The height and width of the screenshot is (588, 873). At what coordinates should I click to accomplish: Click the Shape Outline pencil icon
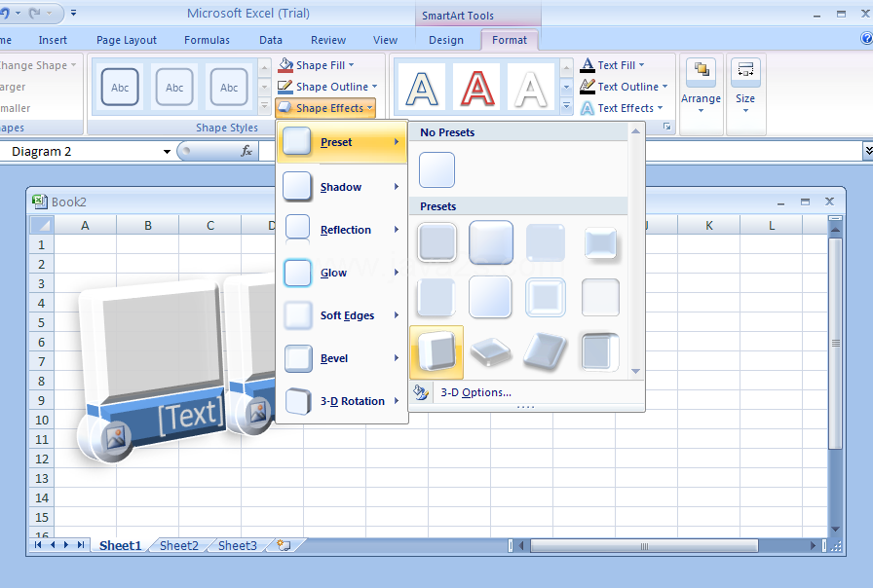285,87
